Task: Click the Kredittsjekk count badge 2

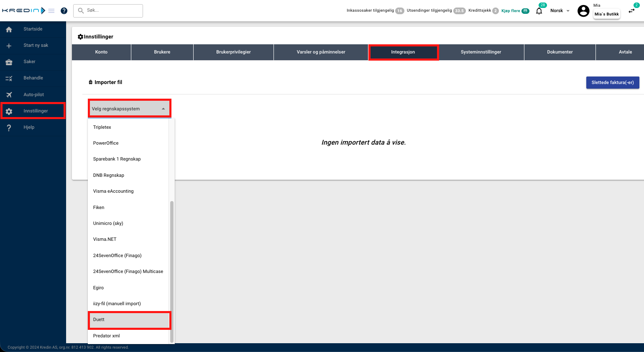Action: 496,11
